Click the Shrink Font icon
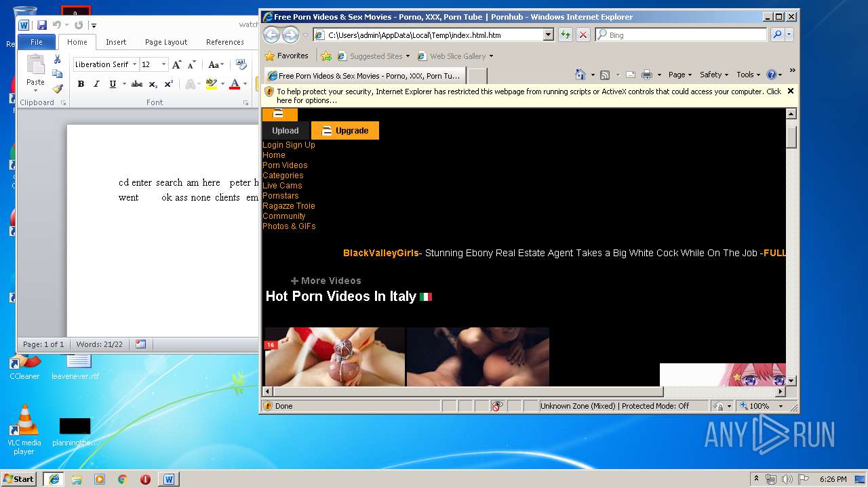 [191, 64]
